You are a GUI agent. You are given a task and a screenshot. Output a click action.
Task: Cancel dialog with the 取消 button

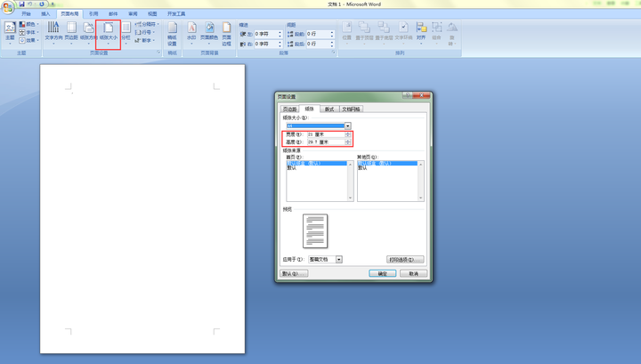(414, 274)
